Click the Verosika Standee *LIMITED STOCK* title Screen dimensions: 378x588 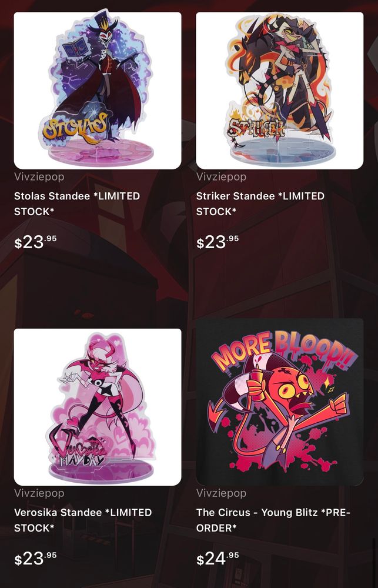click(x=83, y=520)
